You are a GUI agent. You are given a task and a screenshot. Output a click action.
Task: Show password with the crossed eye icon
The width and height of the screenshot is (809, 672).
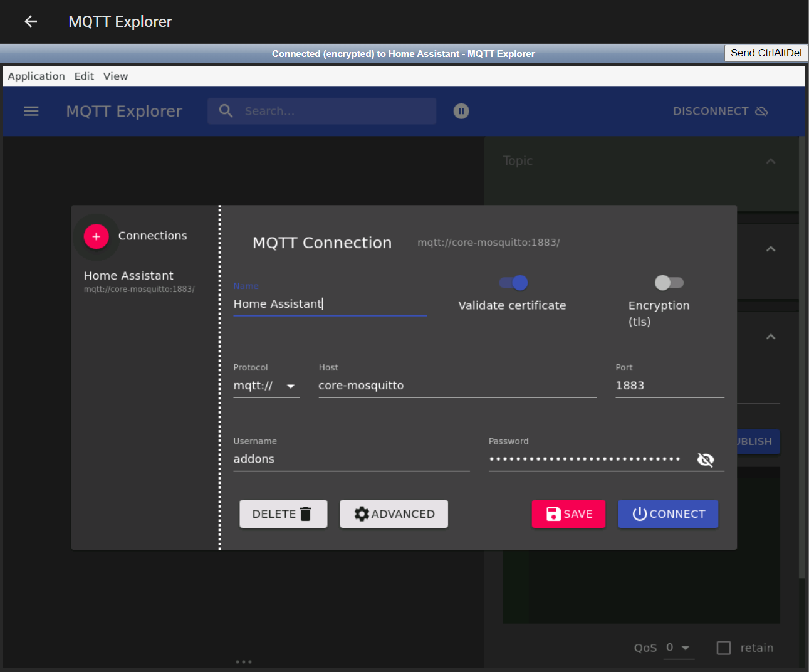(706, 459)
